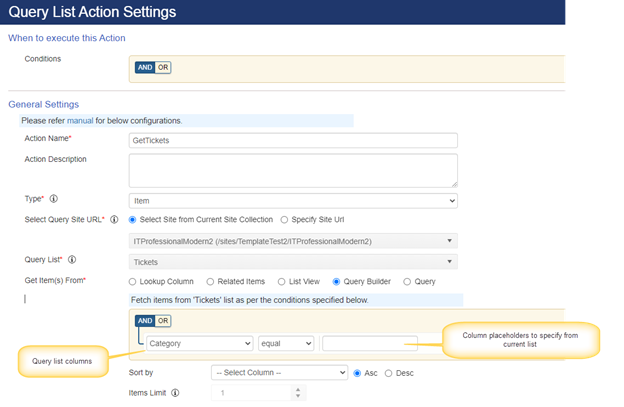Image resolution: width=624 pixels, height=407 pixels.
Task: Open the manual link
Action: coord(80,121)
